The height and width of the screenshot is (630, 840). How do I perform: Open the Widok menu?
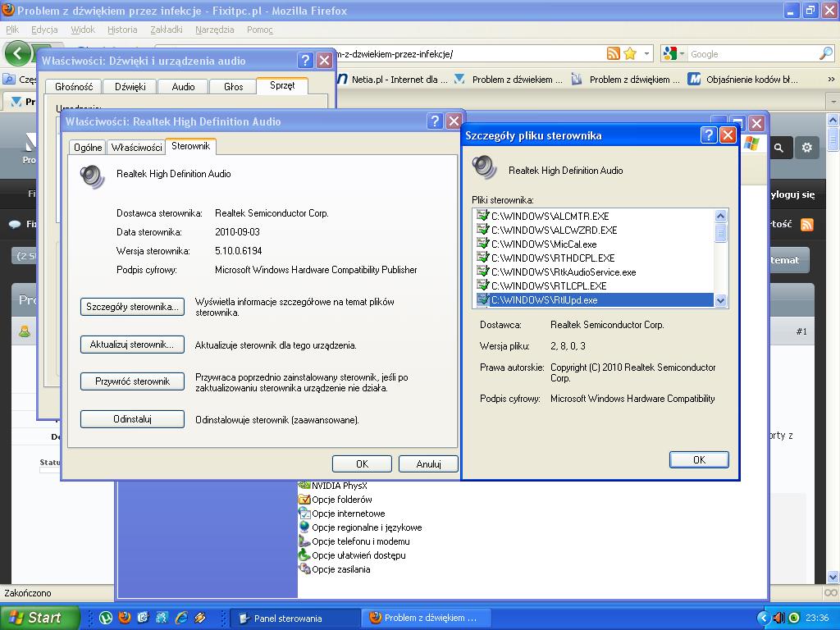pos(83,30)
